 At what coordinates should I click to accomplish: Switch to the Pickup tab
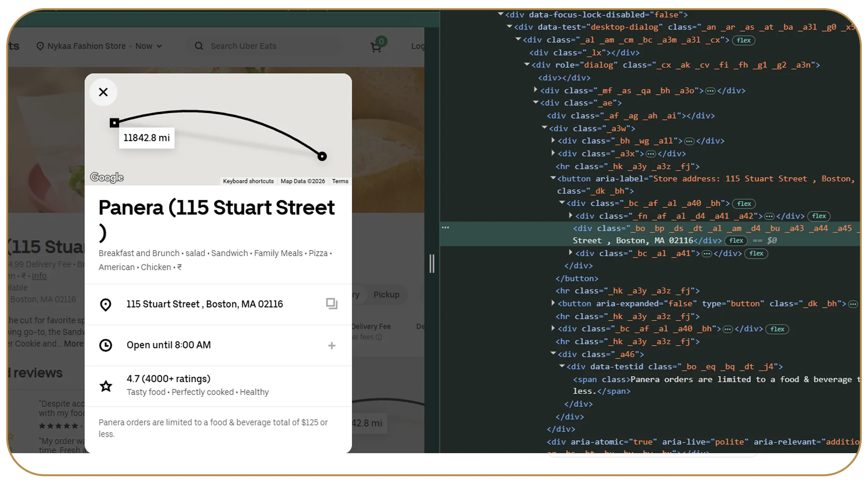386,295
